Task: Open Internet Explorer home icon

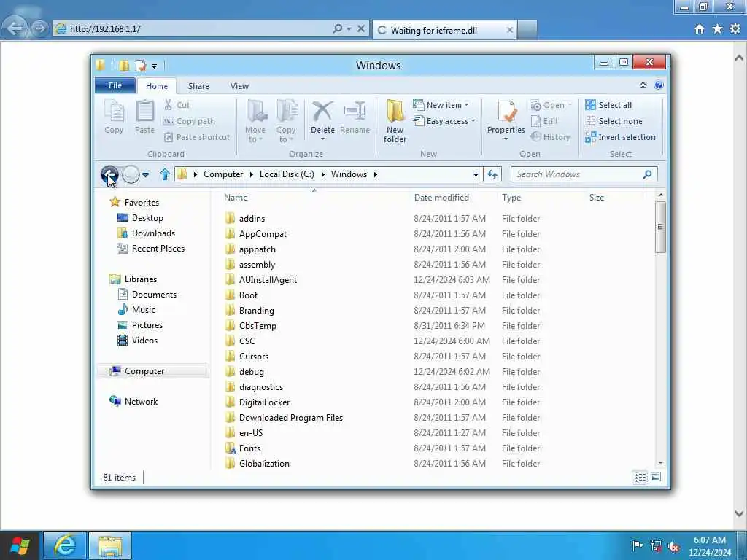Action: [699, 29]
